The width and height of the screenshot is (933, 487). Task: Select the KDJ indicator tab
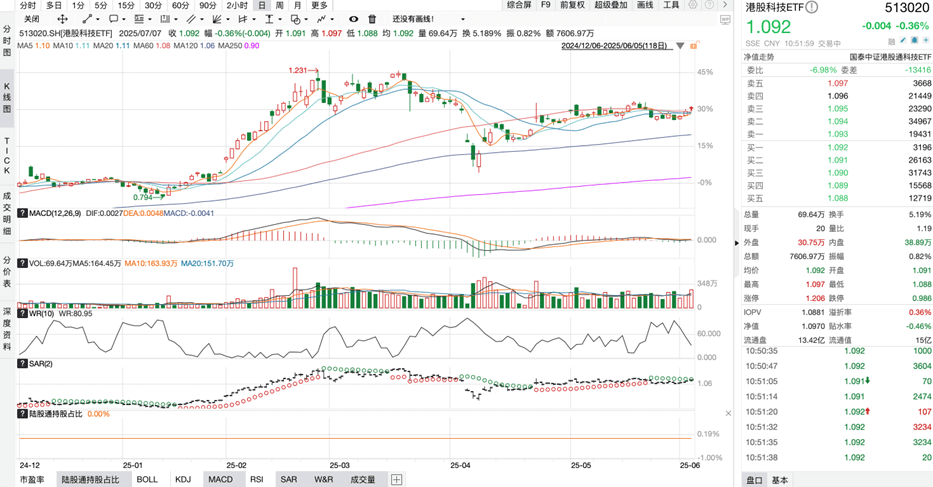pyautogui.click(x=183, y=479)
